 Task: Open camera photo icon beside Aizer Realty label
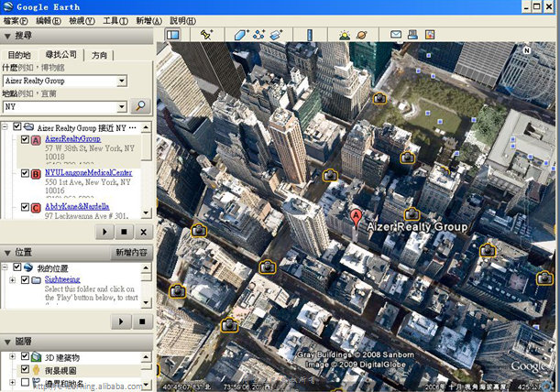point(412,213)
